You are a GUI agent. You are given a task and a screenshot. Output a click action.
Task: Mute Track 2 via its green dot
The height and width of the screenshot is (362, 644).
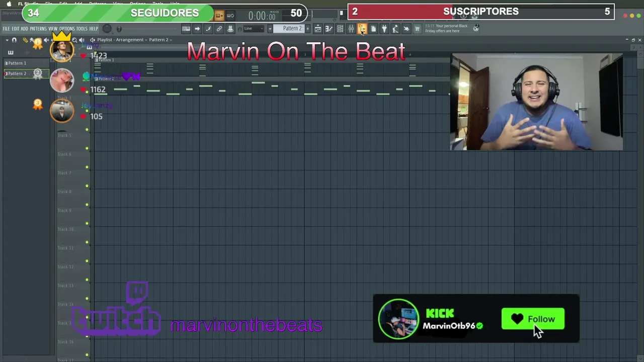pos(87,92)
